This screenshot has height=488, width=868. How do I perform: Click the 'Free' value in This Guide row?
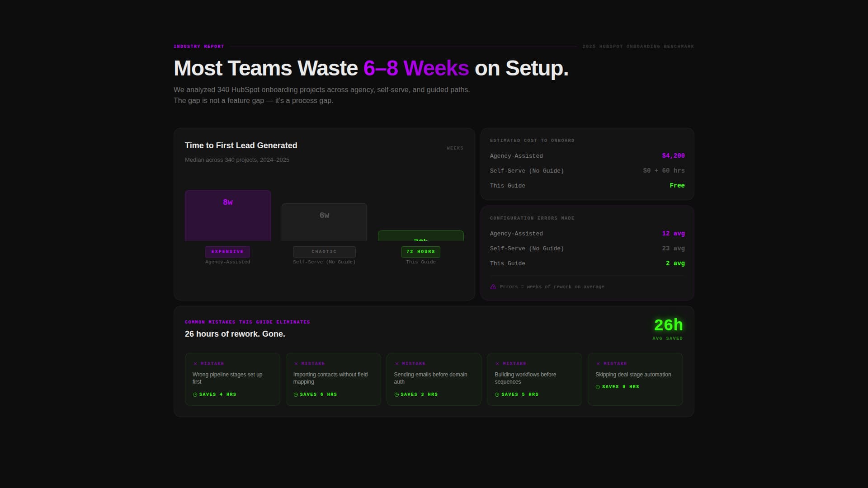click(x=677, y=185)
